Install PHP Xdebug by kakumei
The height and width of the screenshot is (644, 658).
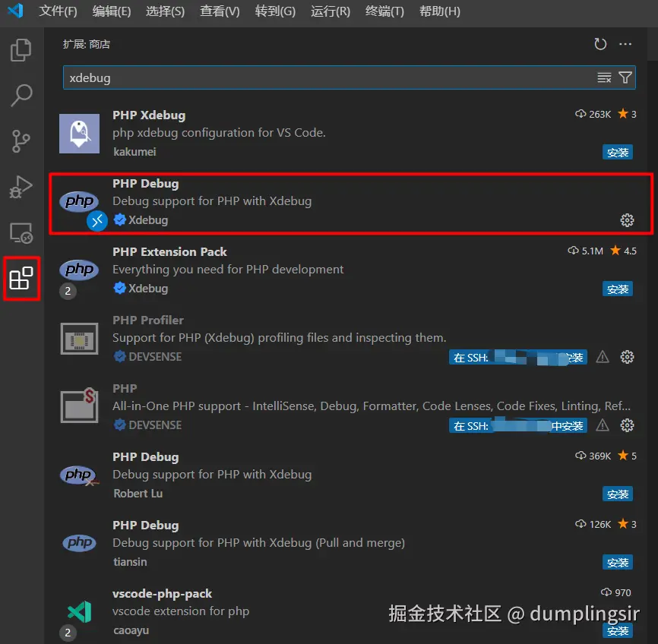[x=617, y=153]
